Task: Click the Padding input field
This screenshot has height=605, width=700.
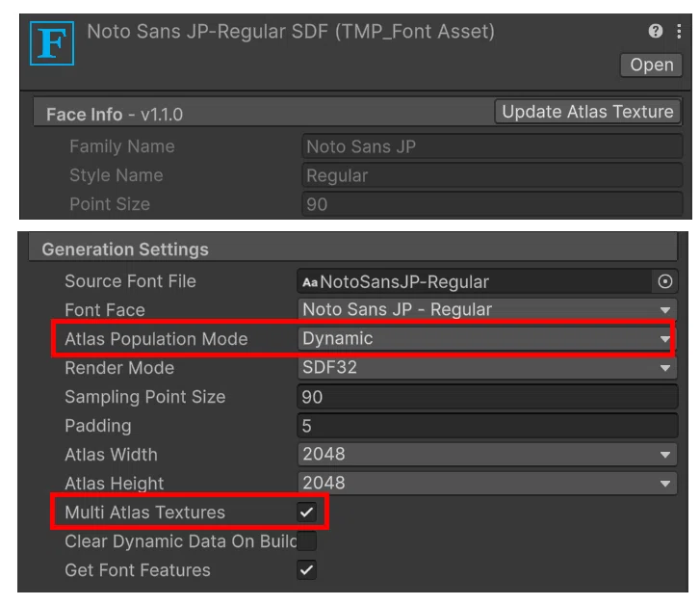Action: pos(487,426)
